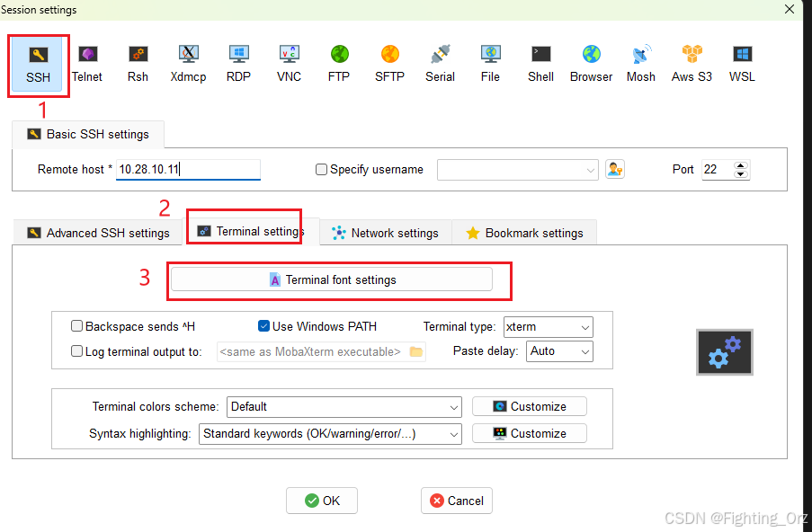
Task: Open the SFTP session icon
Action: [x=389, y=63]
